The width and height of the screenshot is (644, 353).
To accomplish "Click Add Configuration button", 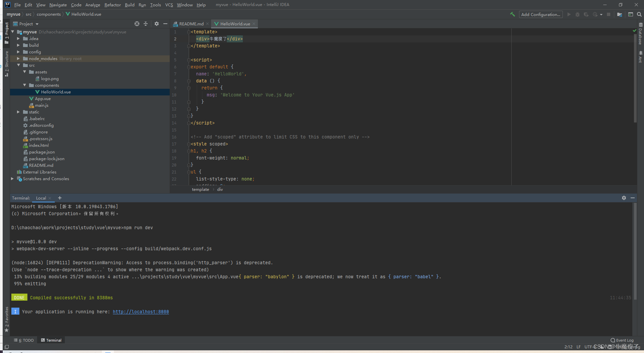I will pos(541,14).
